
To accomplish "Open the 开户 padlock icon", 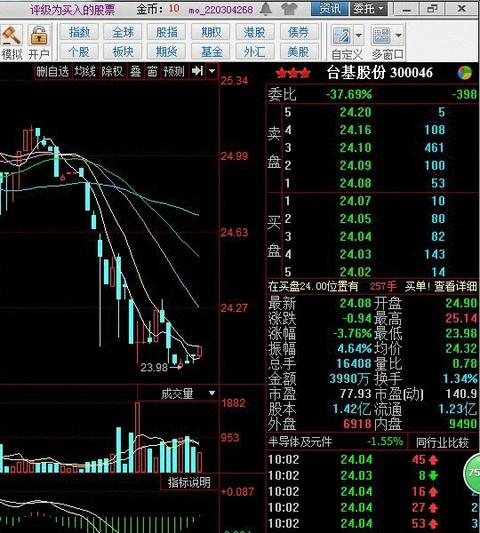I will pos(39,36).
